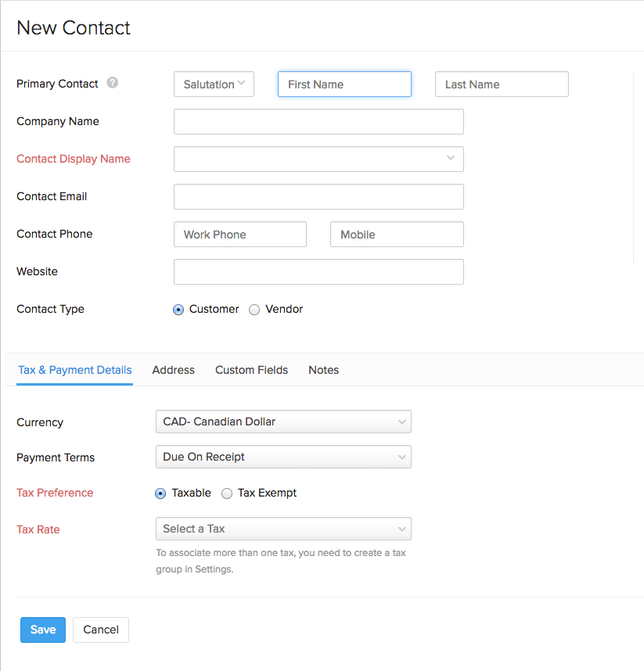
Task: Click the First Name input field
Action: [344, 84]
